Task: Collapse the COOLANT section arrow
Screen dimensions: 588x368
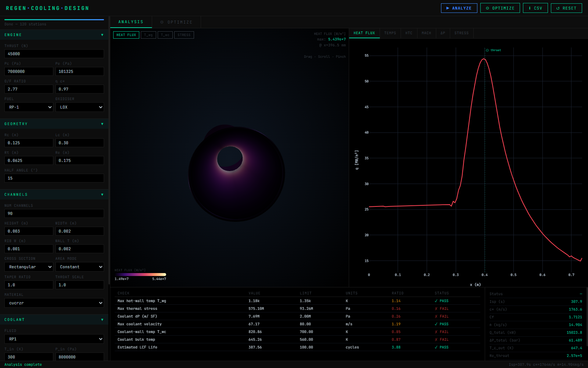Action: (x=102, y=320)
